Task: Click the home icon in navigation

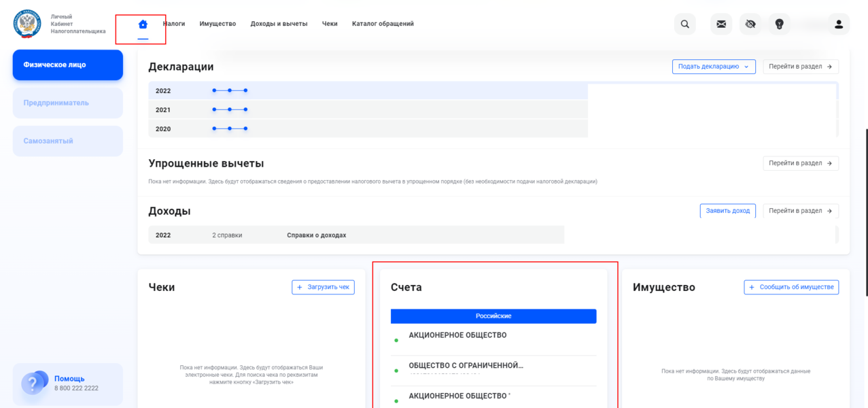Action: [x=143, y=24]
